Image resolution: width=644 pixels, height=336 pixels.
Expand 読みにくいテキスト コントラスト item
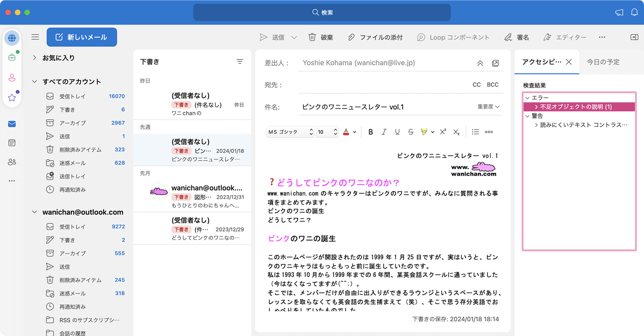point(536,125)
